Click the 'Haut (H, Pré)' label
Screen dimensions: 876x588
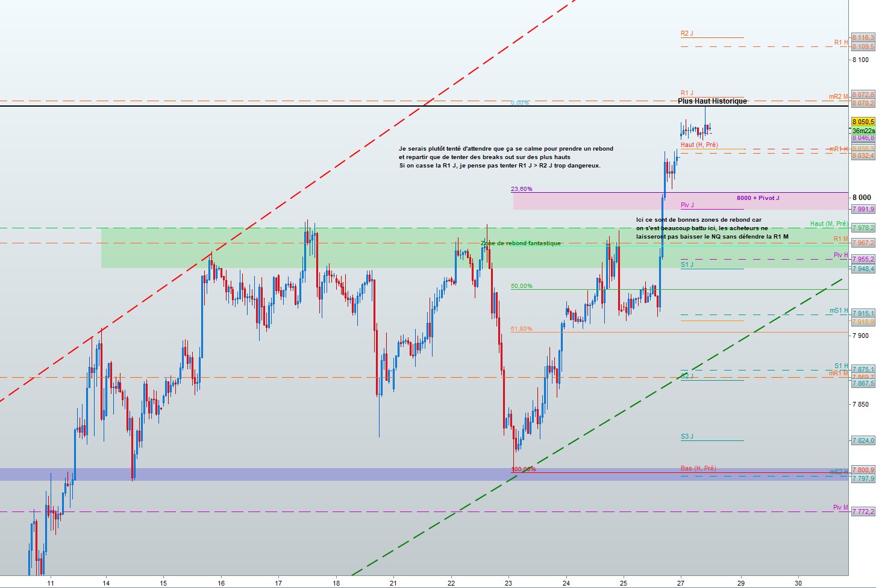(x=699, y=145)
